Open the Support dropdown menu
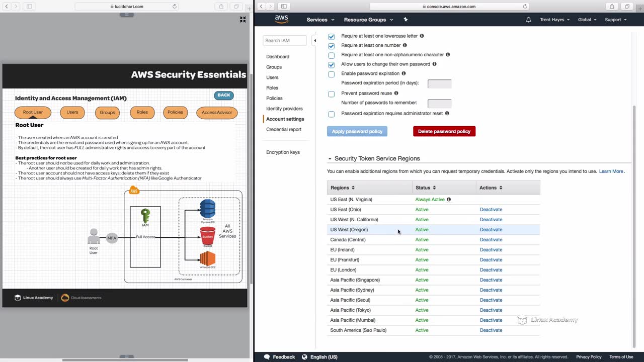 pyautogui.click(x=615, y=20)
